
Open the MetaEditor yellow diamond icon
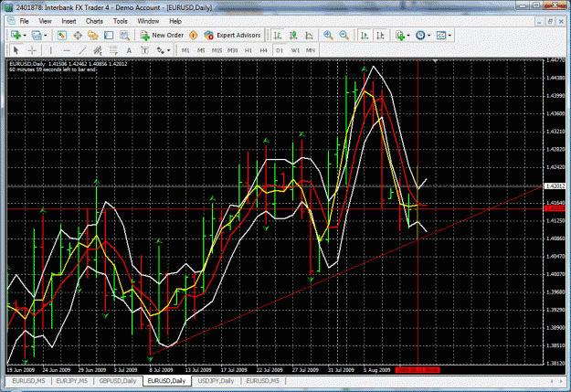tap(194, 36)
